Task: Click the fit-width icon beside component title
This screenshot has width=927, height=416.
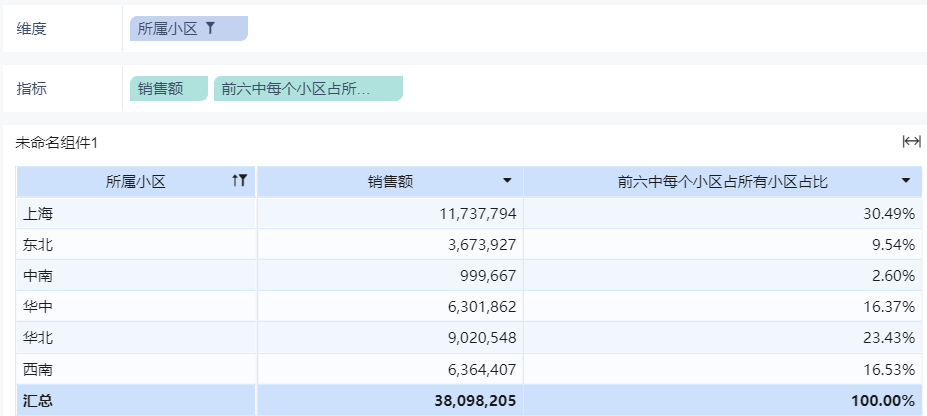Action: tap(911, 142)
